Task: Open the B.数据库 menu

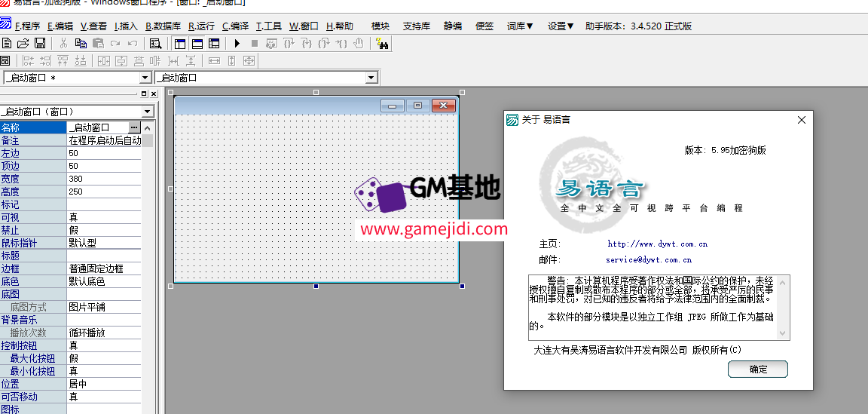Action: click(164, 26)
